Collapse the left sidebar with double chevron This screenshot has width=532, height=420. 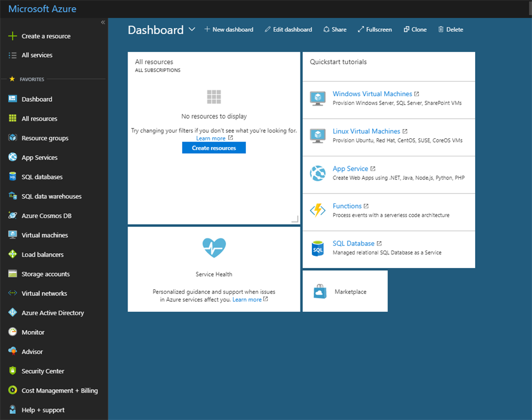tap(103, 22)
